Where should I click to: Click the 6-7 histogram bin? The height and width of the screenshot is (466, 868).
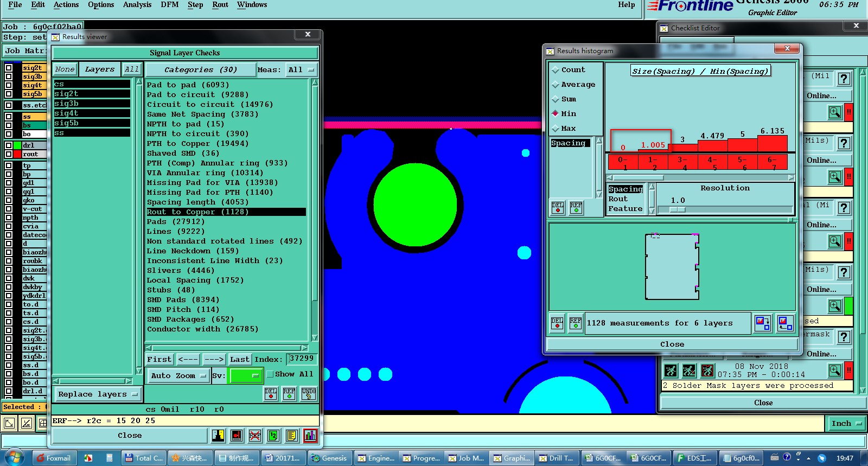[x=771, y=163]
